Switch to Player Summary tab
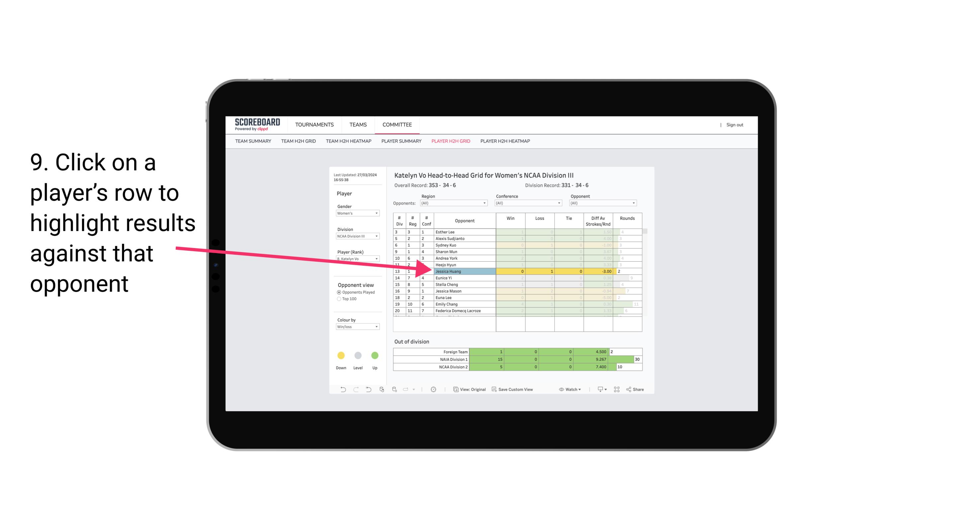The width and height of the screenshot is (980, 527). (x=400, y=141)
